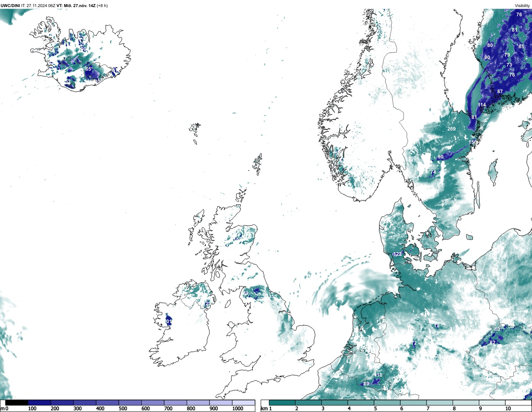Screen dimensions: 532x412
Task: Click the '114' value label on the map
Action: pyautogui.click(x=482, y=105)
